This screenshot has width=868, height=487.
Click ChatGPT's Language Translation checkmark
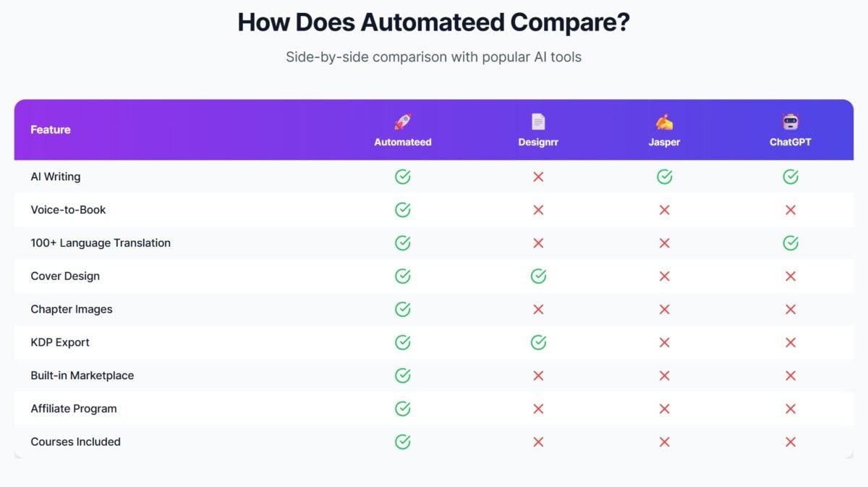coord(791,243)
